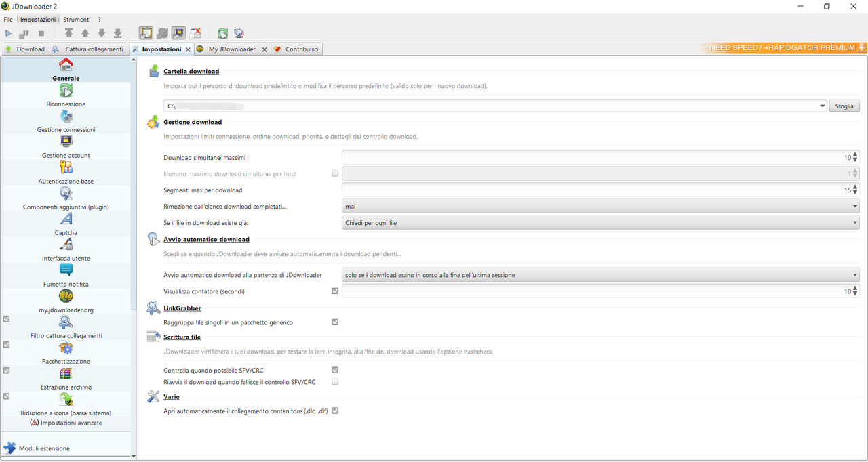Toggle Pacchettizzazione module checkbox
The height and width of the screenshot is (462, 868).
pos(6,344)
